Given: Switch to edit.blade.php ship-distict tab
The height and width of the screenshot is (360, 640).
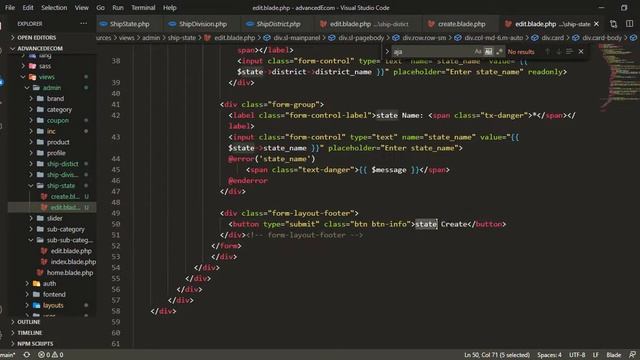Looking at the screenshot, I should click(369, 24).
